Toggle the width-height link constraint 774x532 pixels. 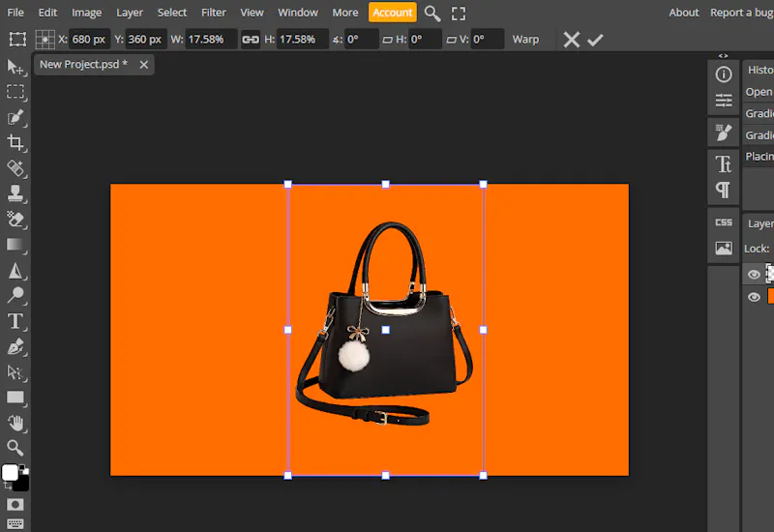point(251,40)
